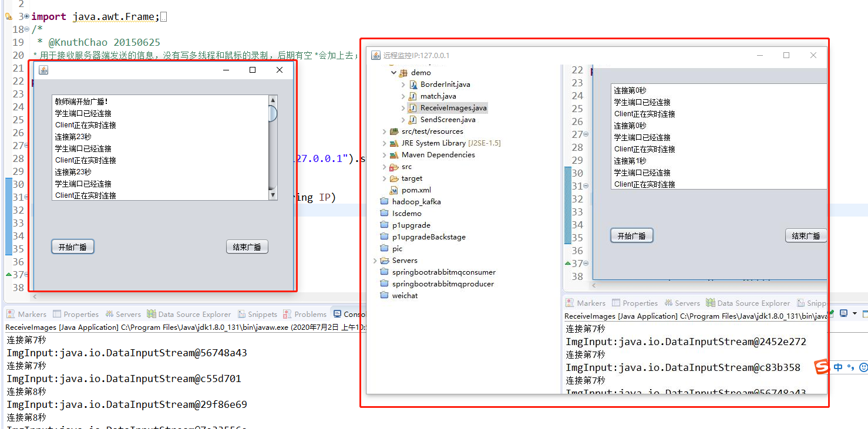Viewport: 868px width, 429px height.
Task: Select the springbootrabbitmqproducer project
Action: [x=443, y=284]
